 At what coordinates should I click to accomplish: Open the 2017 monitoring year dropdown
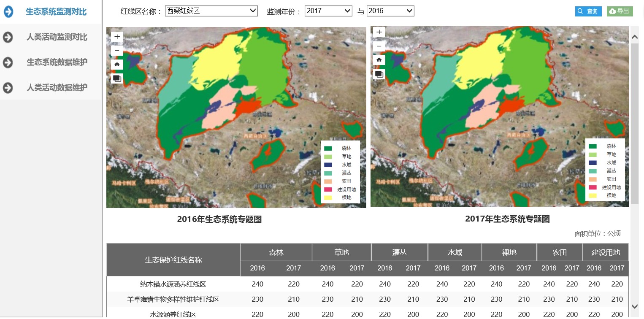point(328,11)
